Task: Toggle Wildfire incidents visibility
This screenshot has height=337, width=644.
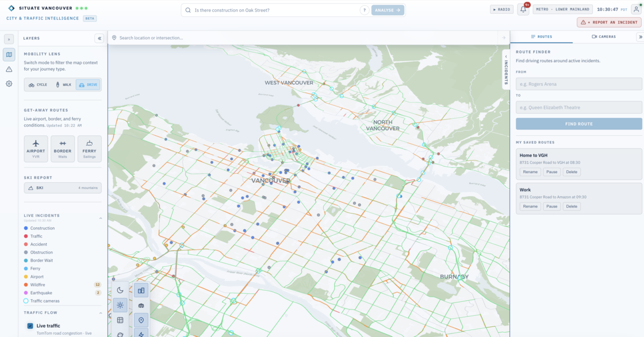Action: tap(35, 285)
